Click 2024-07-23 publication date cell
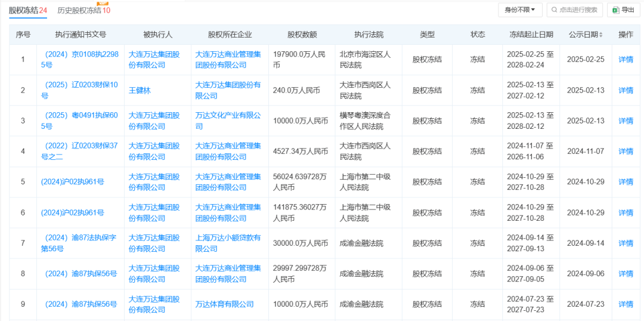The image size is (644, 321). (586, 304)
